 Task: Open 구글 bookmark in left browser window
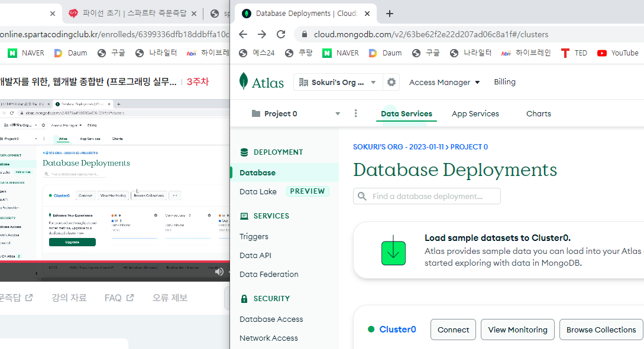[111, 53]
